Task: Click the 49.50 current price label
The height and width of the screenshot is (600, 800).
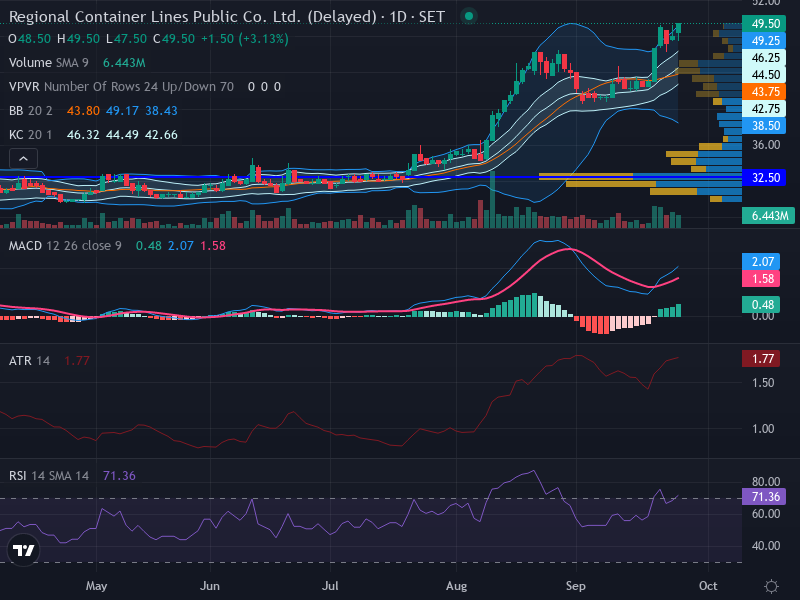Action: pos(764,23)
